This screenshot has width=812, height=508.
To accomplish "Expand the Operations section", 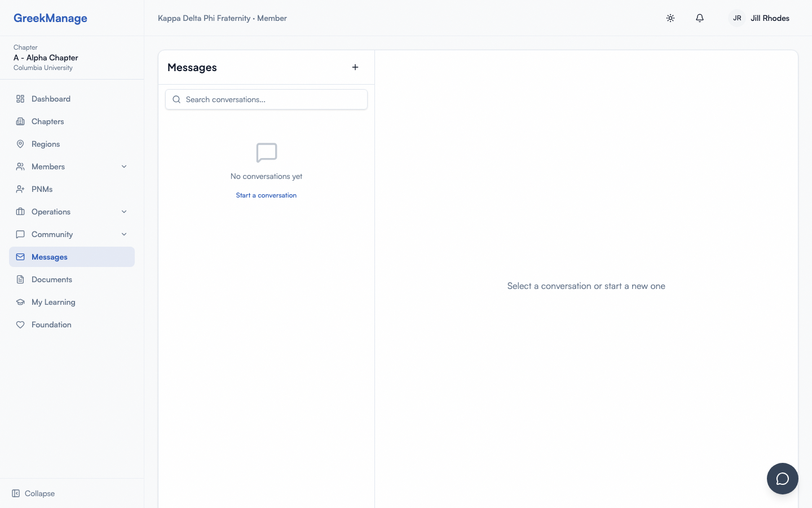I will 124,212.
